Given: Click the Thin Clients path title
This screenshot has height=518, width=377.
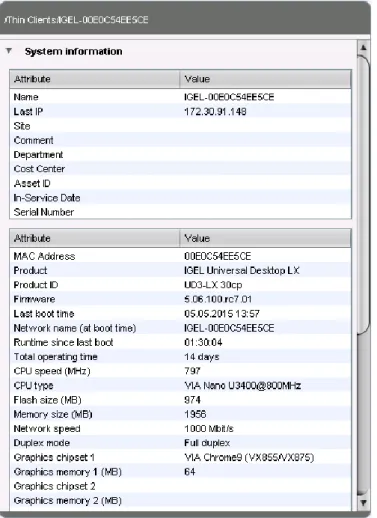Looking at the screenshot, I should point(76,20).
